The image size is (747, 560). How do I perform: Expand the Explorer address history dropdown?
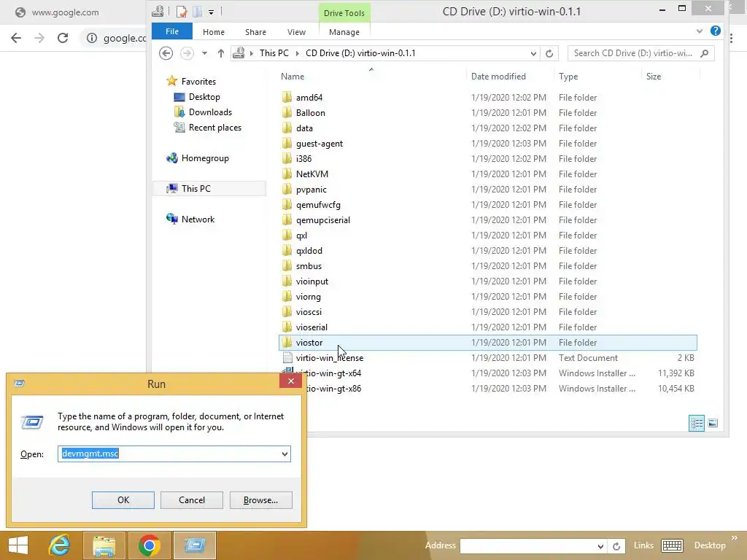533,53
